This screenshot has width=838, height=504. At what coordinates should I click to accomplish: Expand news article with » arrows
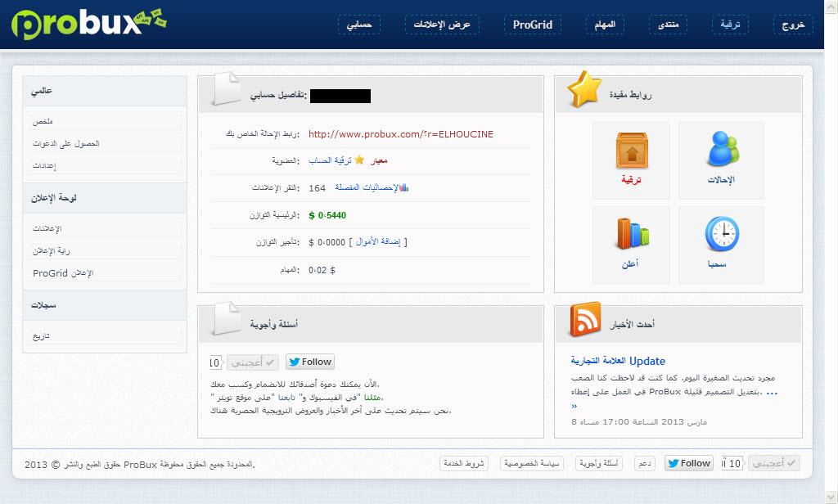click(x=574, y=405)
